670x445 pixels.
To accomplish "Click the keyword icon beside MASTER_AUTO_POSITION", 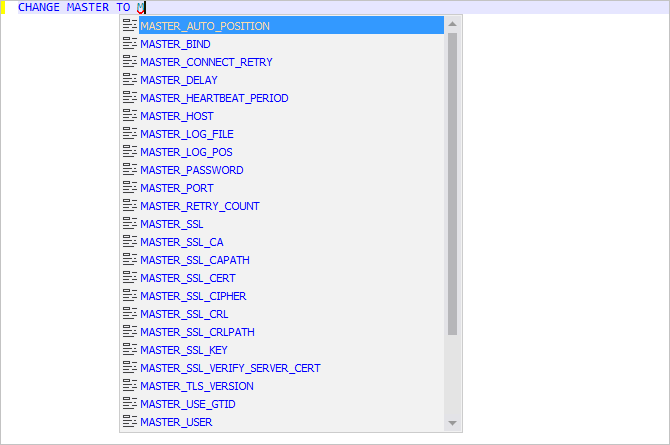I will [130, 25].
